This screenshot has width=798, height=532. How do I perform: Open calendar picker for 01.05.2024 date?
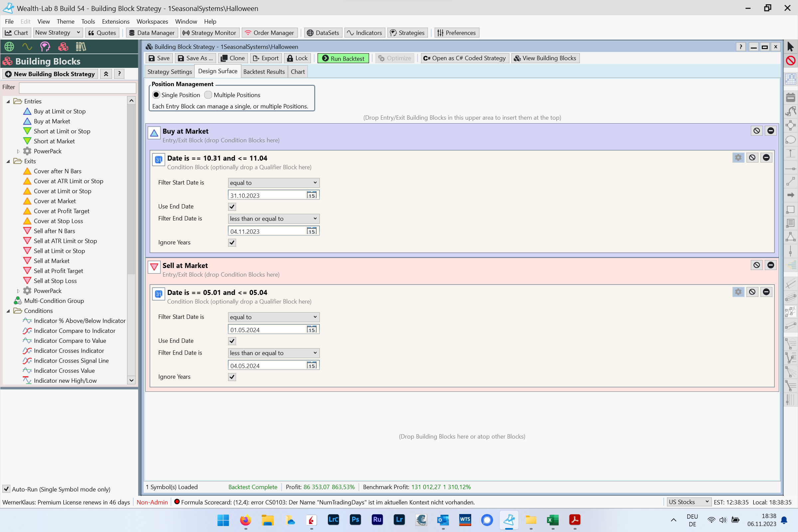312,330
